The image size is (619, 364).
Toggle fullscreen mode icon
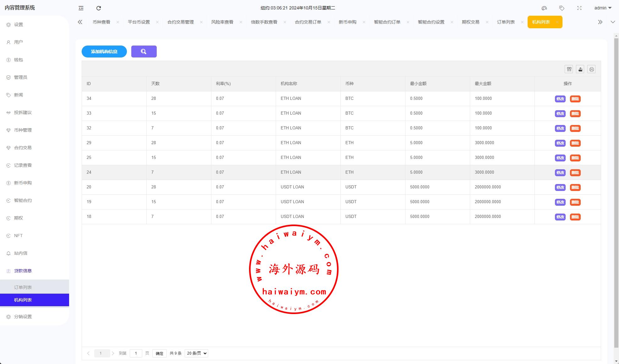tap(579, 8)
